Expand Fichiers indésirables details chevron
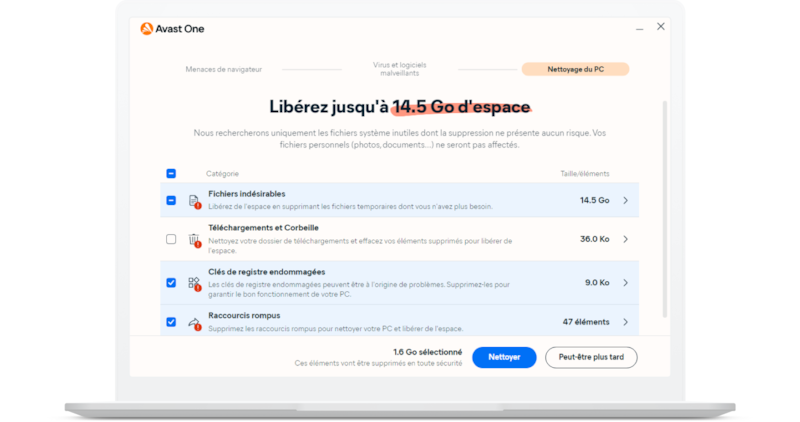 click(x=626, y=201)
